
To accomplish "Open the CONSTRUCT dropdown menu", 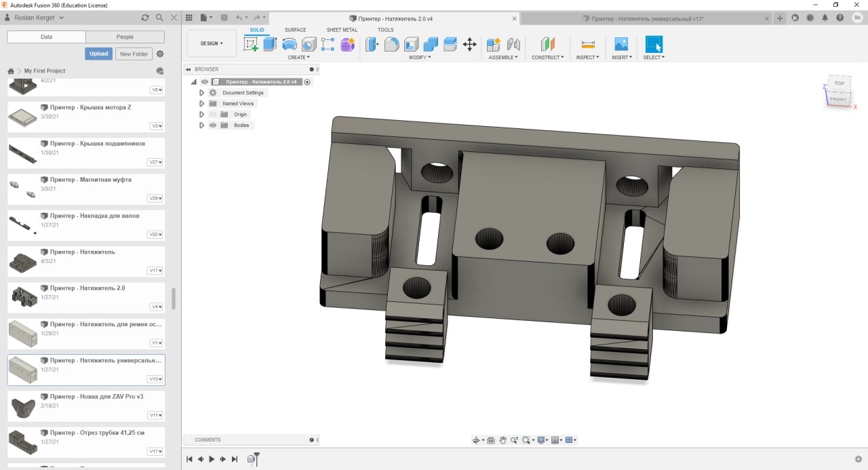I will coord(547,58).
